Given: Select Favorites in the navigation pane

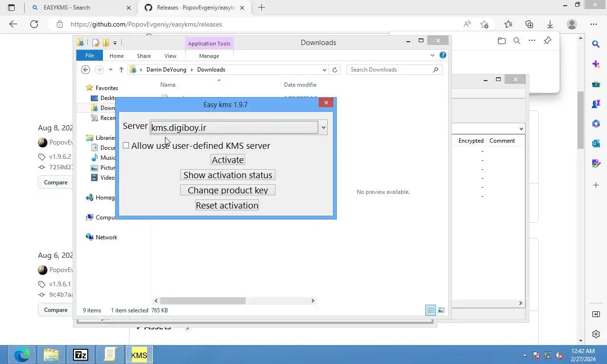Looking at the screenshot, I should (x=107, y=88).
